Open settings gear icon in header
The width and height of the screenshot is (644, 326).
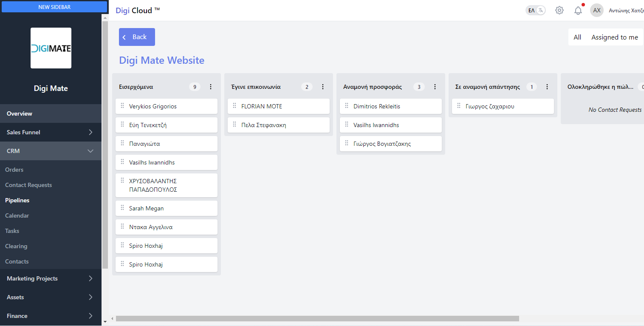click(x=559, y=11)
